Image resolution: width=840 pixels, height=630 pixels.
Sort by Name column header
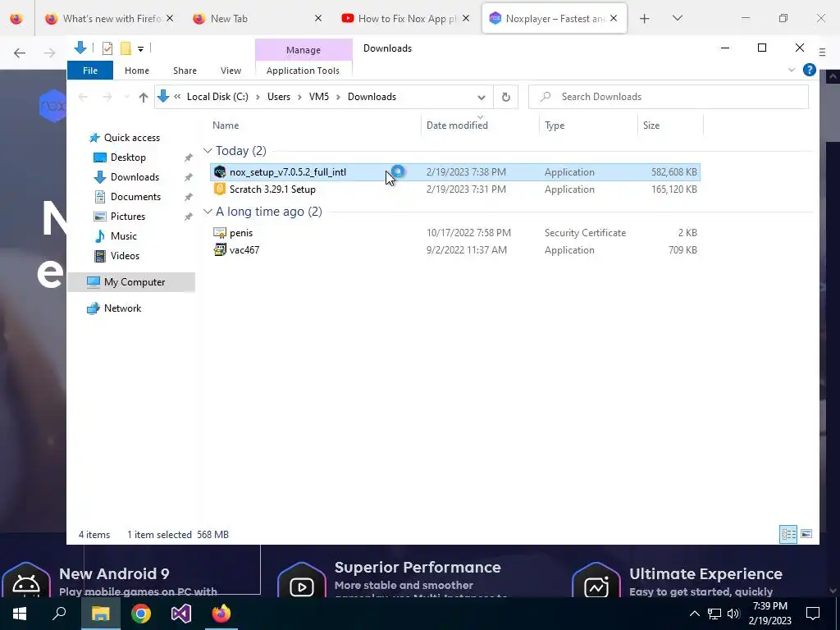(226, 126)
